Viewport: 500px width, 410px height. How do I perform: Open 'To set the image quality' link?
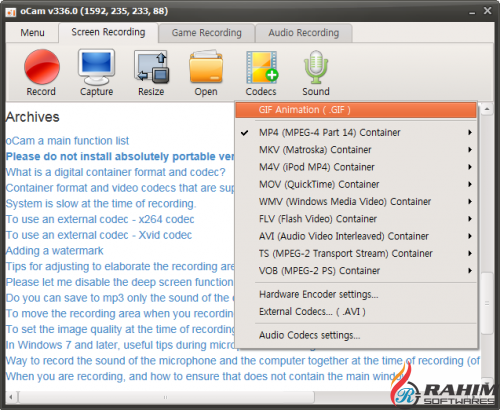click(120, 329)
